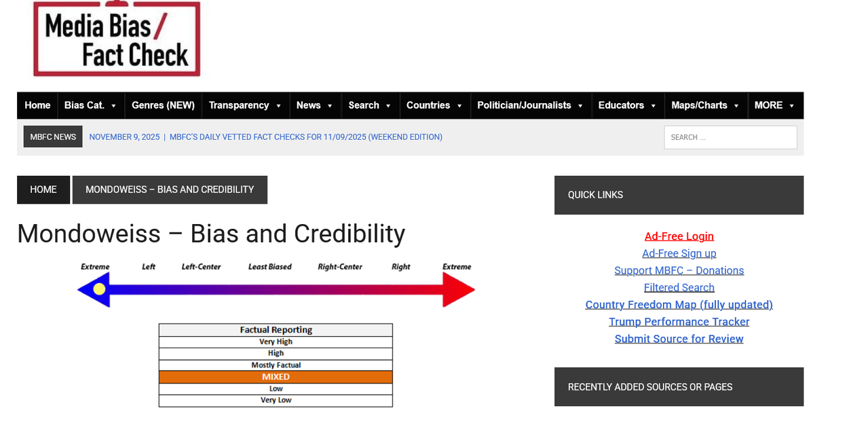
Task: Expand the Educators dropdown arrow
Action: pyautogui.click(x=653, y=106)
